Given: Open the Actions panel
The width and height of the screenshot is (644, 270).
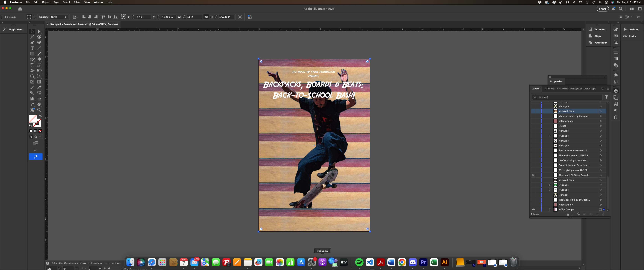Looking at the screenshot, I should [x=631, y=30].
